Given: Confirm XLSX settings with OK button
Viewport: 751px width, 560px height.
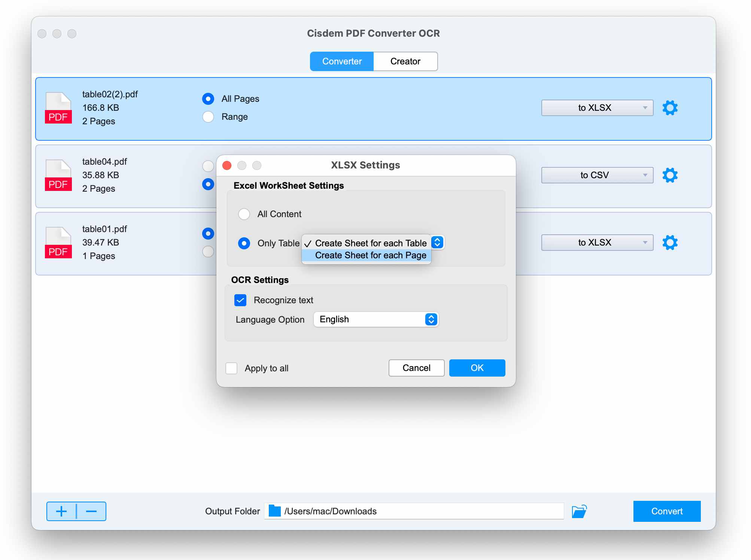Looking at the screenshot, I should [477, 368].
